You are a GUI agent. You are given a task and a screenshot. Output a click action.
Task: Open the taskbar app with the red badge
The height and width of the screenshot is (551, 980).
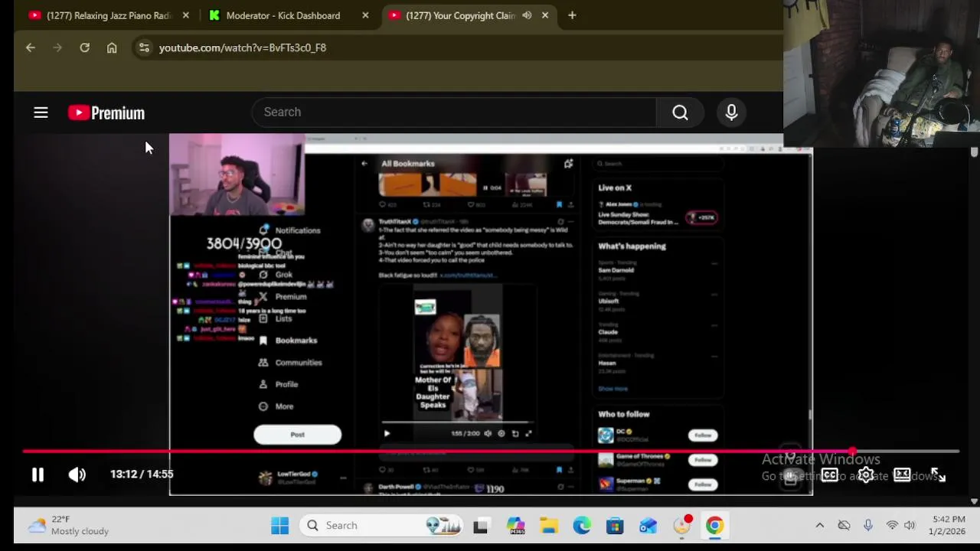pos(681,525)
